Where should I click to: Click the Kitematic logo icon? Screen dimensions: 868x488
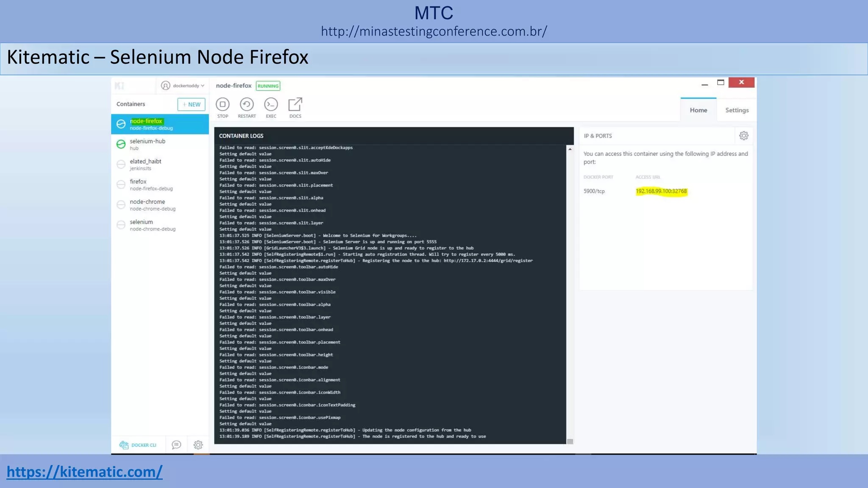tap(120, 86)
